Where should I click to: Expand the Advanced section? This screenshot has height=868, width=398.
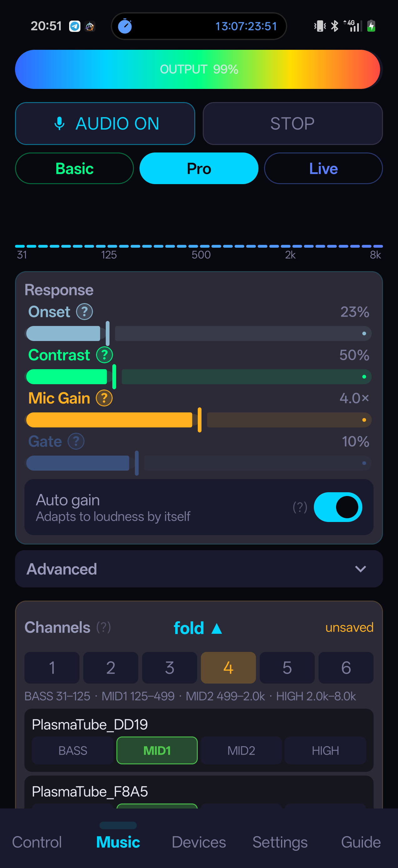click(x=199, y=569)
